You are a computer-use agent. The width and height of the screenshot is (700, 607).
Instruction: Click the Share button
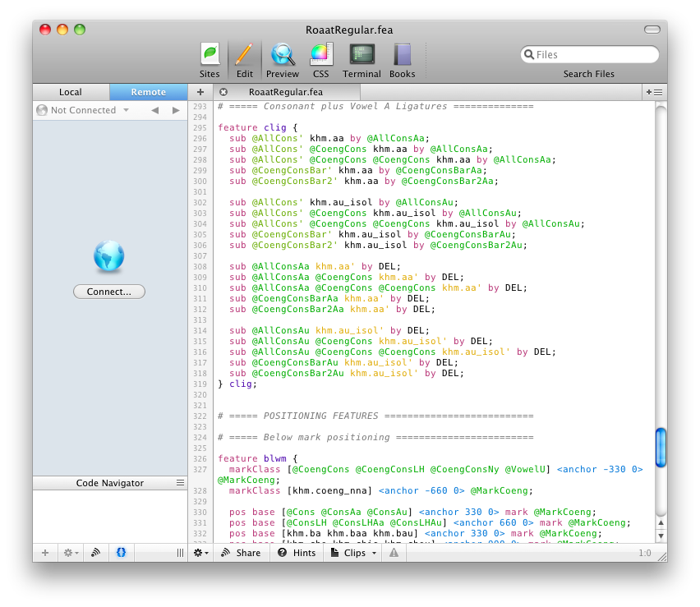(241, 553)
